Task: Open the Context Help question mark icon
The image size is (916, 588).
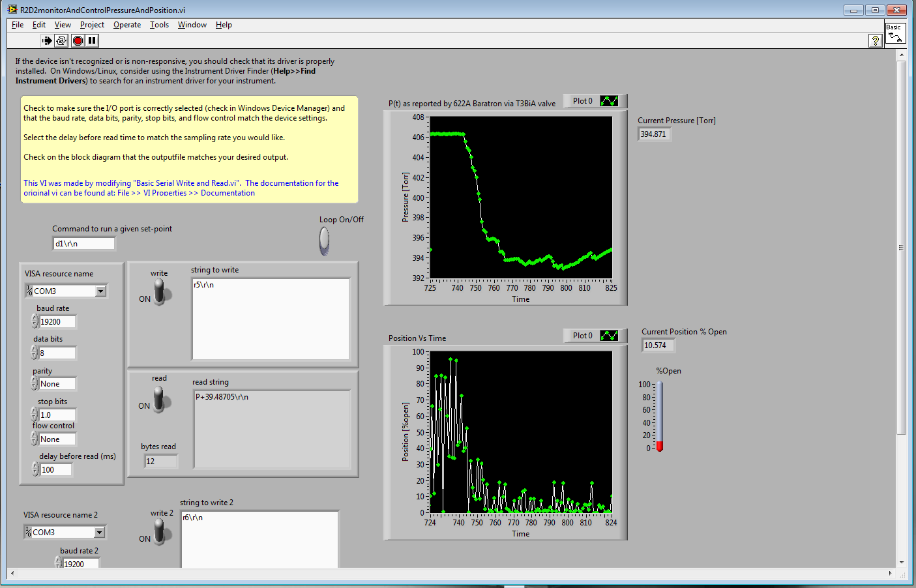Action: pos(875,41)
